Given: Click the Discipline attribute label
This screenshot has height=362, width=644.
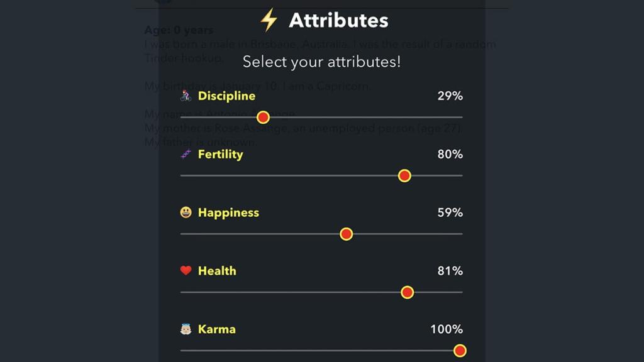Looking at the screenshot, I should pos(226,96).
